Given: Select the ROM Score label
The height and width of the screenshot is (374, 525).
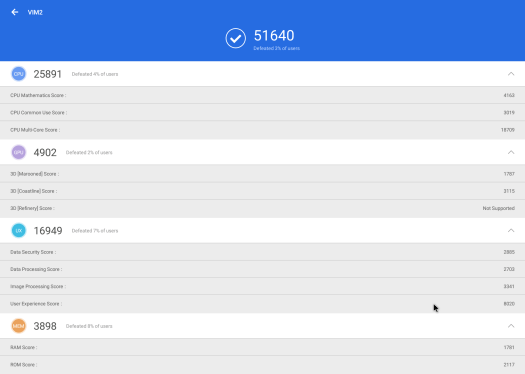Looking at the screenshot, I should pyautogui.click(x=23, y=365).
